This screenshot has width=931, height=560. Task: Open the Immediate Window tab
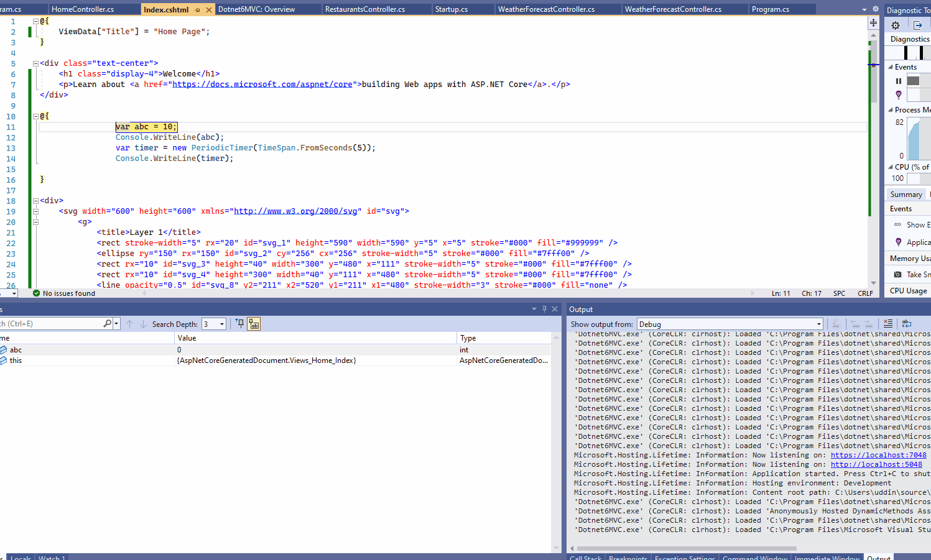pos(827,557)
